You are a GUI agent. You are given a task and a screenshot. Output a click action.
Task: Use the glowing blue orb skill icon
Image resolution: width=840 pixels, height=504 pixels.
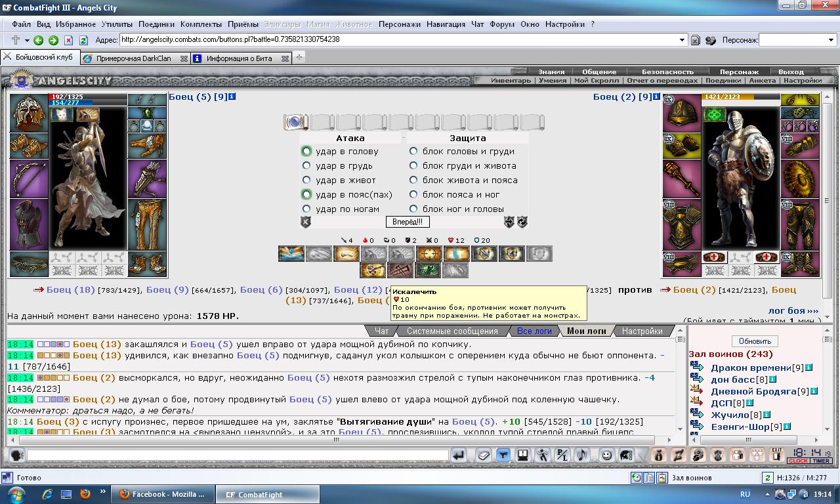(x=456, y=253)
